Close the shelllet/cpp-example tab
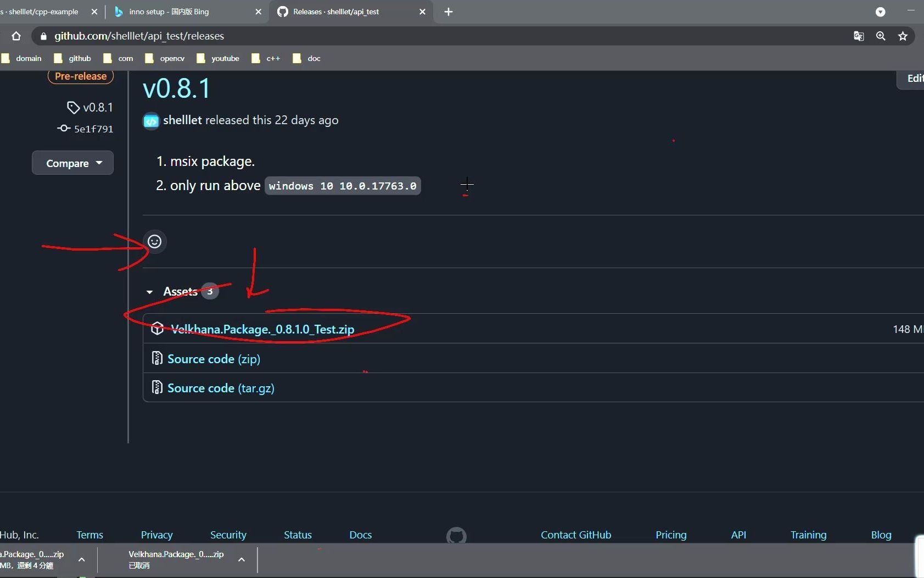The image size is (924, 578). click(94, 12)
